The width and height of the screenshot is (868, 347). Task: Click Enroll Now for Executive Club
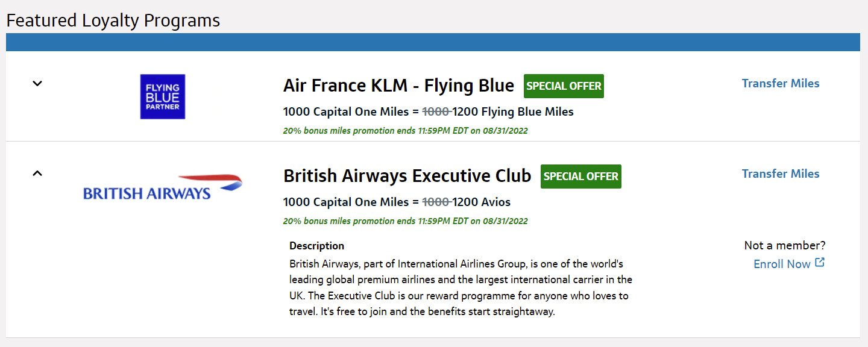click(x=782, y=263)
